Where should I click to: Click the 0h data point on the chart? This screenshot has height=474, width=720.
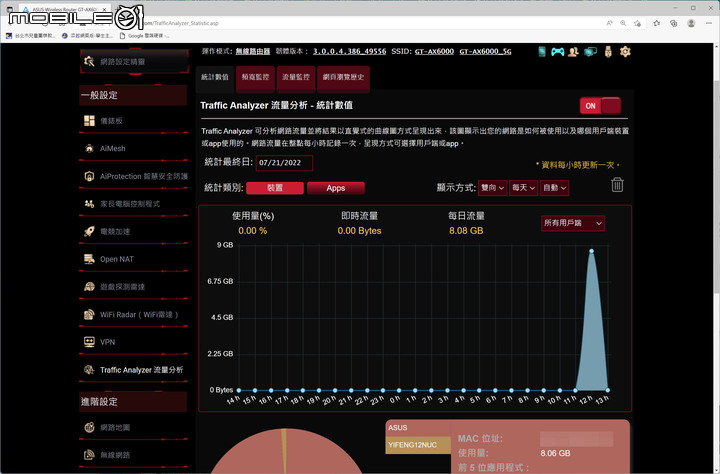(399, 390)
